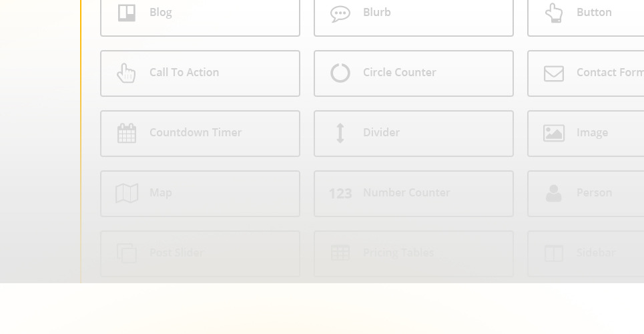Add a Blurb module

click(414, 13)
